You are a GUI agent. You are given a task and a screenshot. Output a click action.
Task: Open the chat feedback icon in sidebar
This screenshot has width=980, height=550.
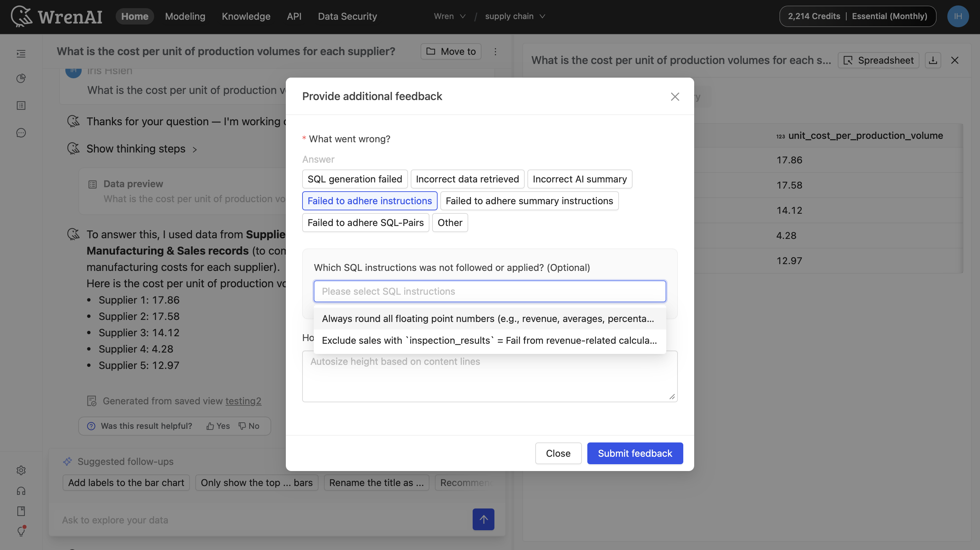point(21,132)
